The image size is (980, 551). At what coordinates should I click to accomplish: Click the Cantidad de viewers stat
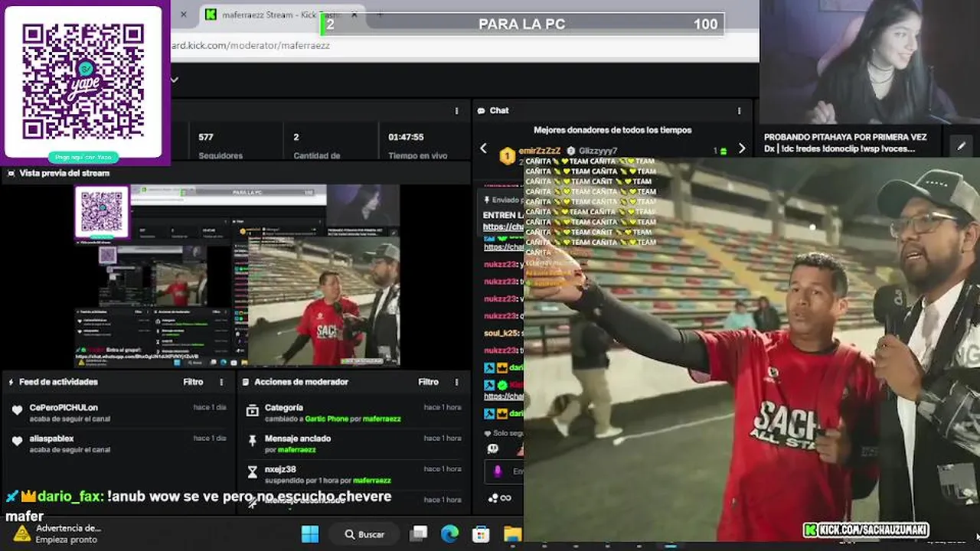pyautogui.click(x=317, y=145)
